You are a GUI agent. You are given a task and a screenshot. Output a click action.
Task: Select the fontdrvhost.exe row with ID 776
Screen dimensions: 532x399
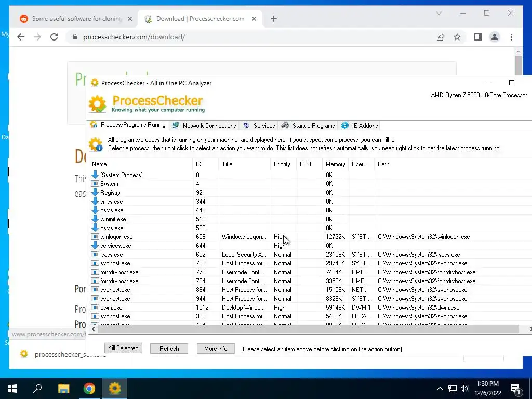point(311,272)
